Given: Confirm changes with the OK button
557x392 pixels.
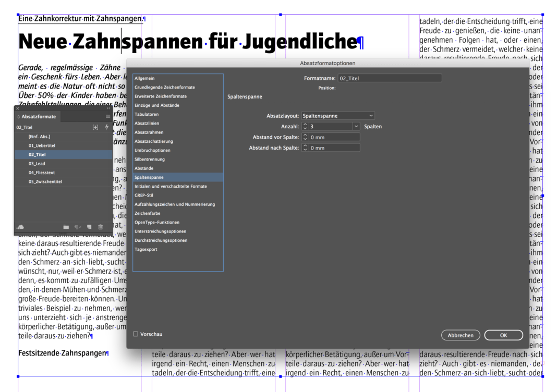Looking at the screenshot, I should [x=503, y=335].
